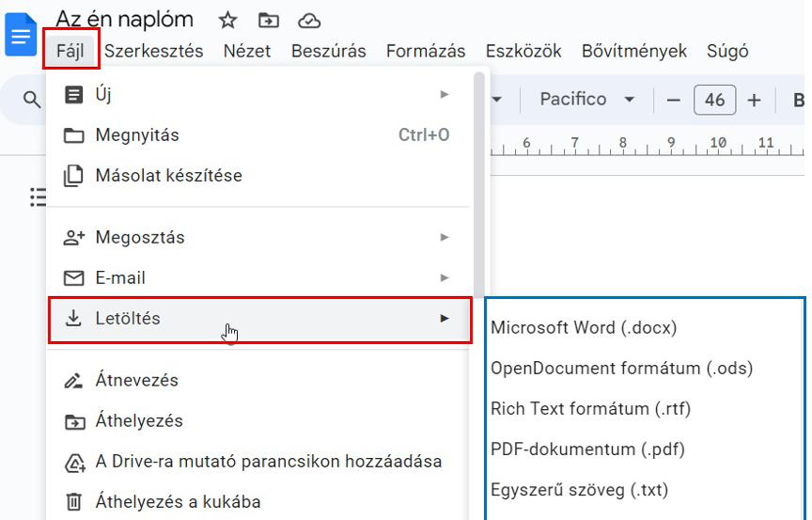The image size is (812, 520).
Task: Click the dropdown arrow left of Pacifico
Action: (x=497, y=100)
